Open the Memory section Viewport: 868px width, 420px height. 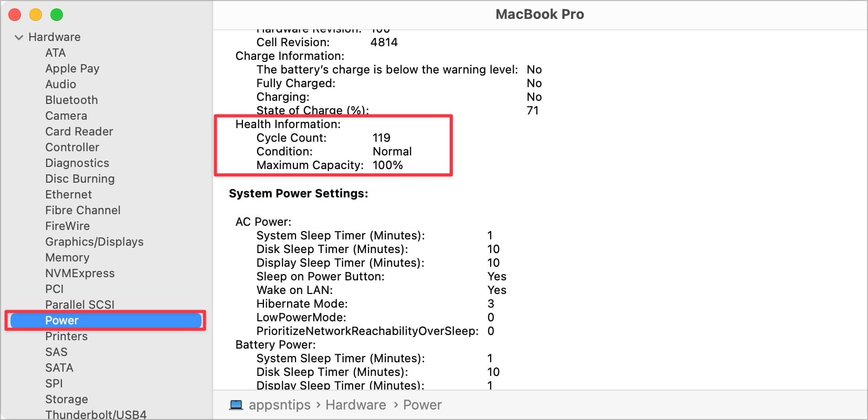(67, 257)
